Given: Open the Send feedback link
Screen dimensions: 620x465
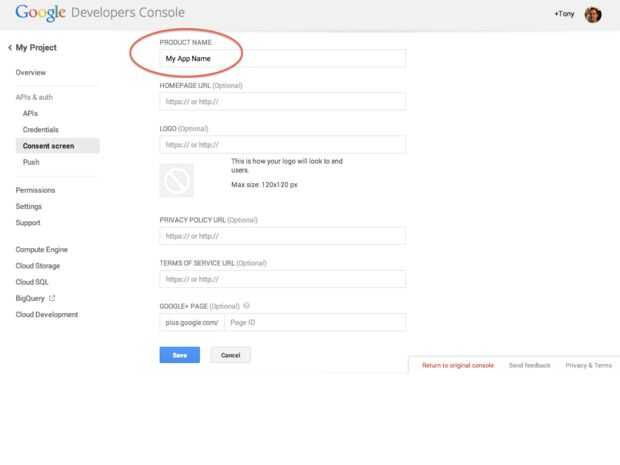Looking at the screenshot, I should pyautogui.click(x=530, y=366).
